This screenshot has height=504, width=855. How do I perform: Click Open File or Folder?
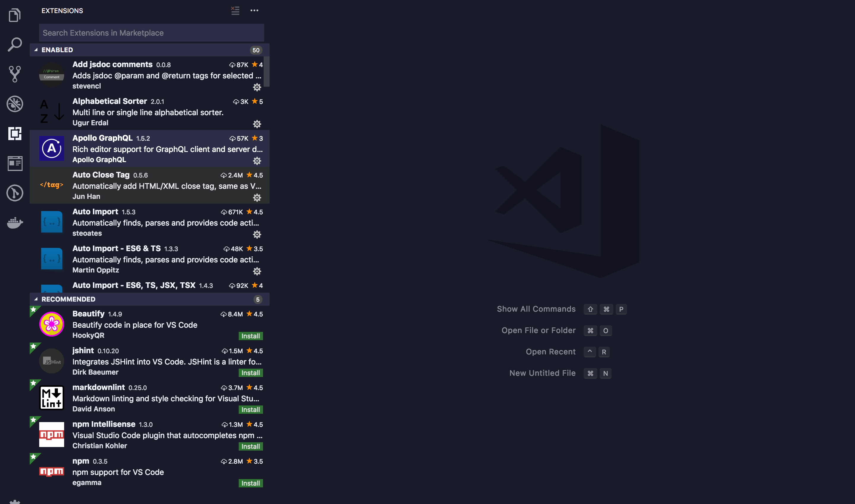click(x=539, y=330)
